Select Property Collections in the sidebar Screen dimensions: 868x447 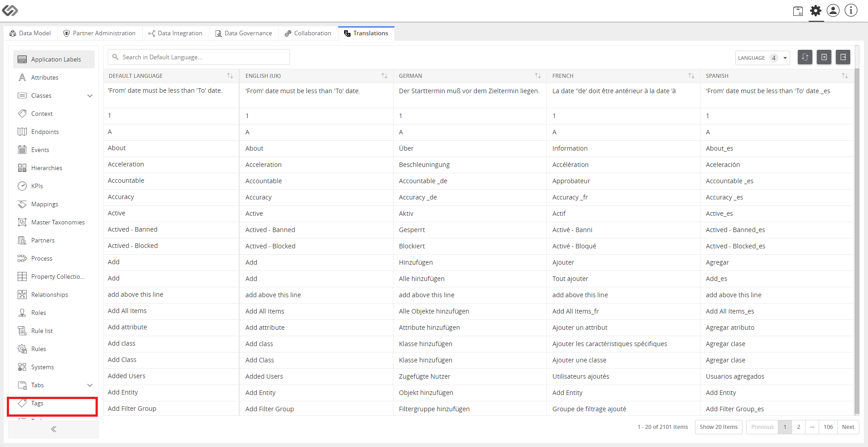[54, 276]
